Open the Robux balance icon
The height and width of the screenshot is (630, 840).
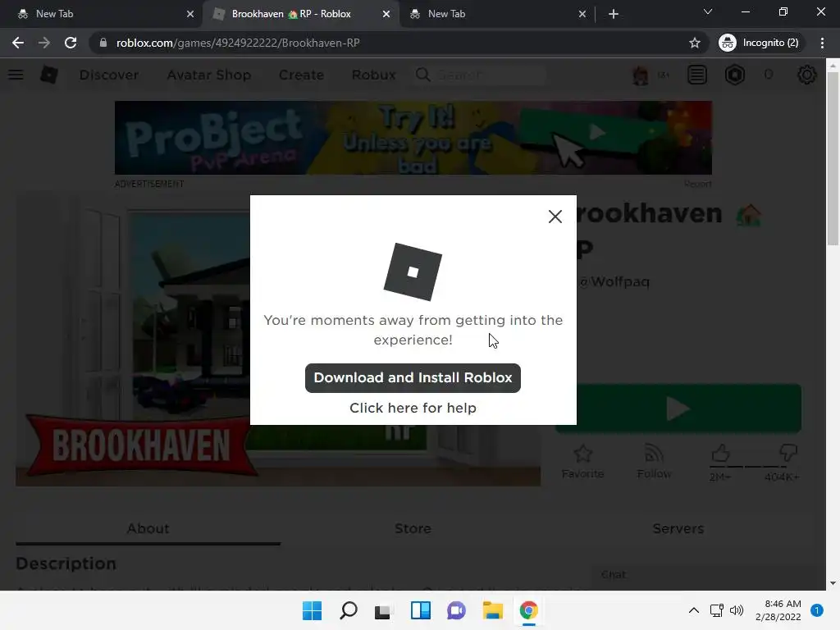coord(735,75)
